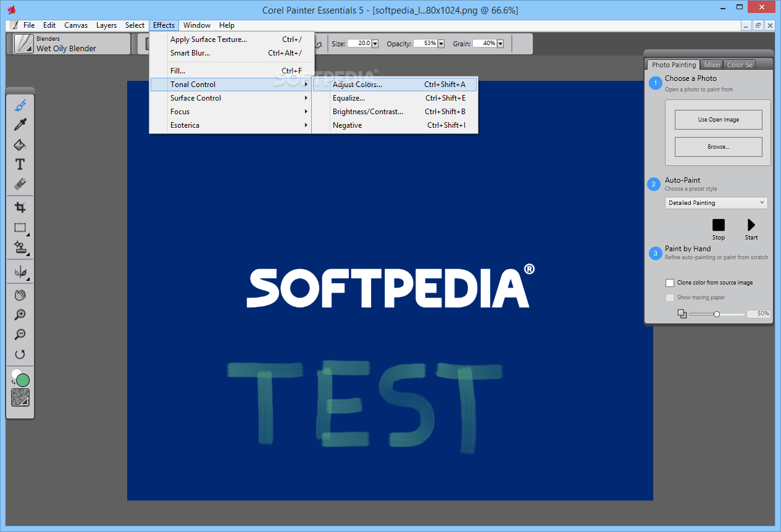This screenshot has height=532, width=781.
Task: Toggle Show tracing paper option
Action: 670,297
